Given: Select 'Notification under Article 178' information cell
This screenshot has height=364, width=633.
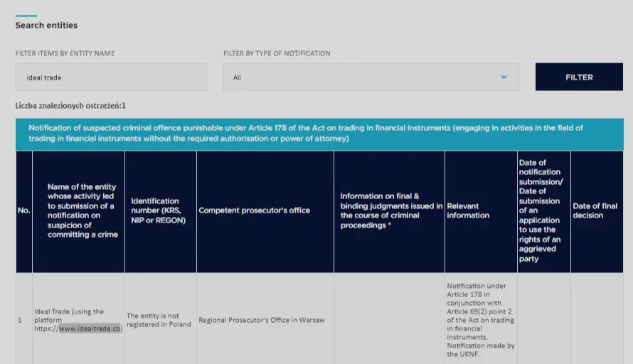Looking at the screenshot, I should point(481,320).
